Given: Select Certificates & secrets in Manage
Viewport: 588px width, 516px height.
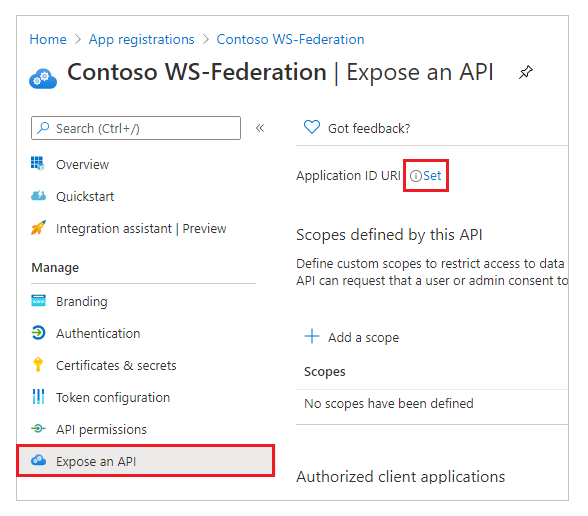Looking at the screenshot, I should click(116, 366).
